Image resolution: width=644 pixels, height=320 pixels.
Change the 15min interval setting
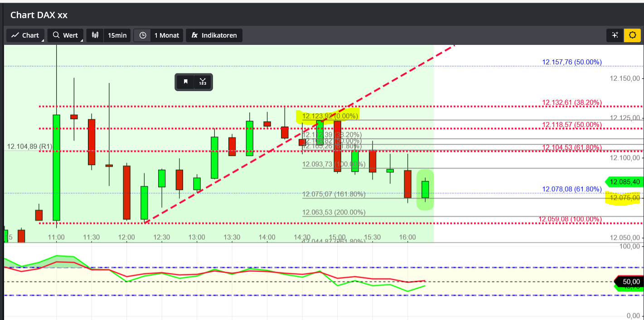tap(117, 35)
